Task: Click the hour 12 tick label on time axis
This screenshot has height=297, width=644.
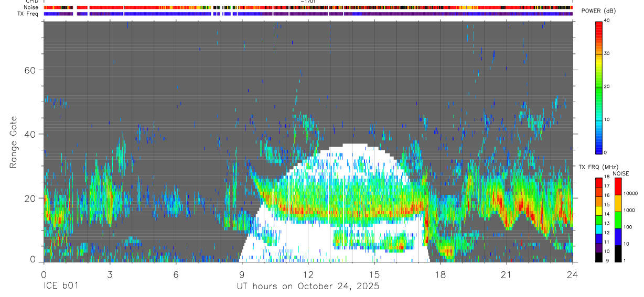Action: pyautogui.click(x=308, y=275)
